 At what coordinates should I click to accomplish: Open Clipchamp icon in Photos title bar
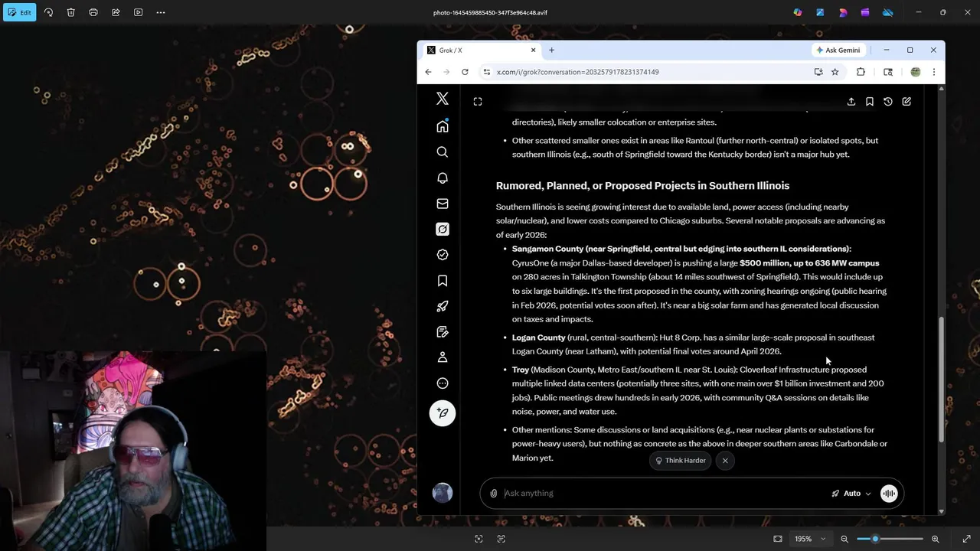coord(843,12)
